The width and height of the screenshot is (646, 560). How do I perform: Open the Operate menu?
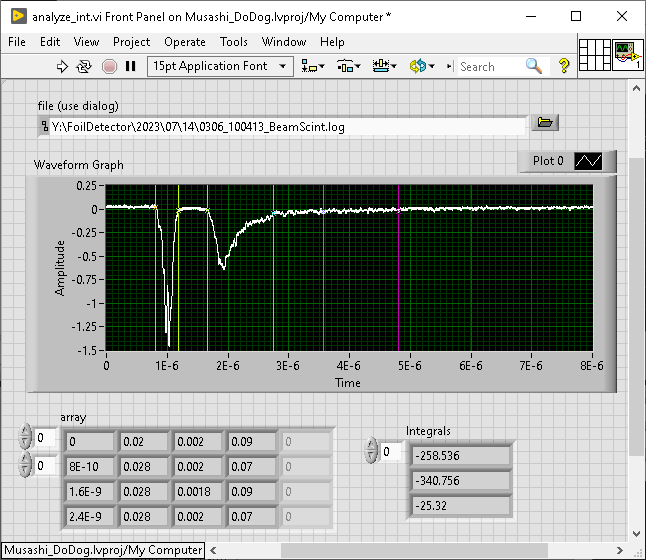(184, 42)
